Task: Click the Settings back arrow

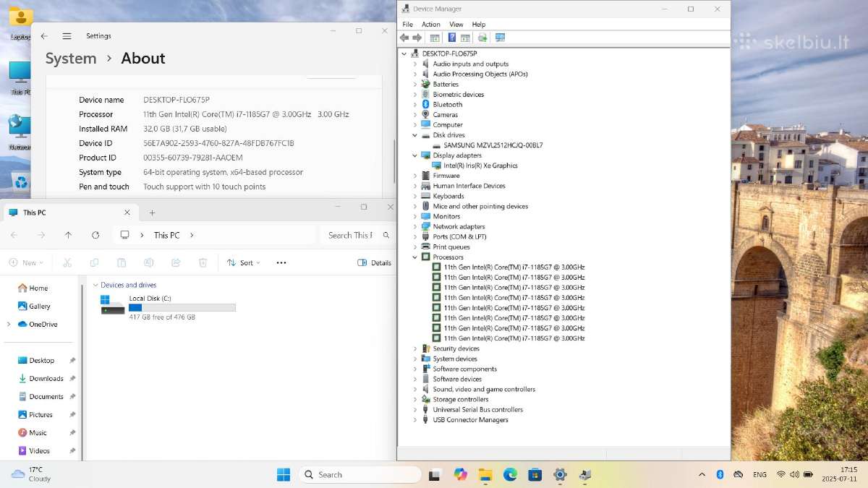Action: [44, 36]
